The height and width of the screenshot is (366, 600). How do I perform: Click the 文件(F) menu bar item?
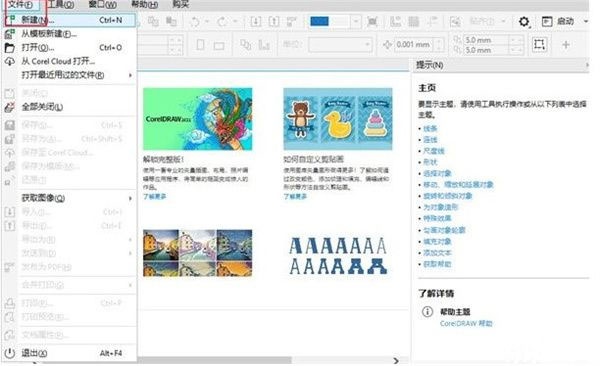coord(20,5)
